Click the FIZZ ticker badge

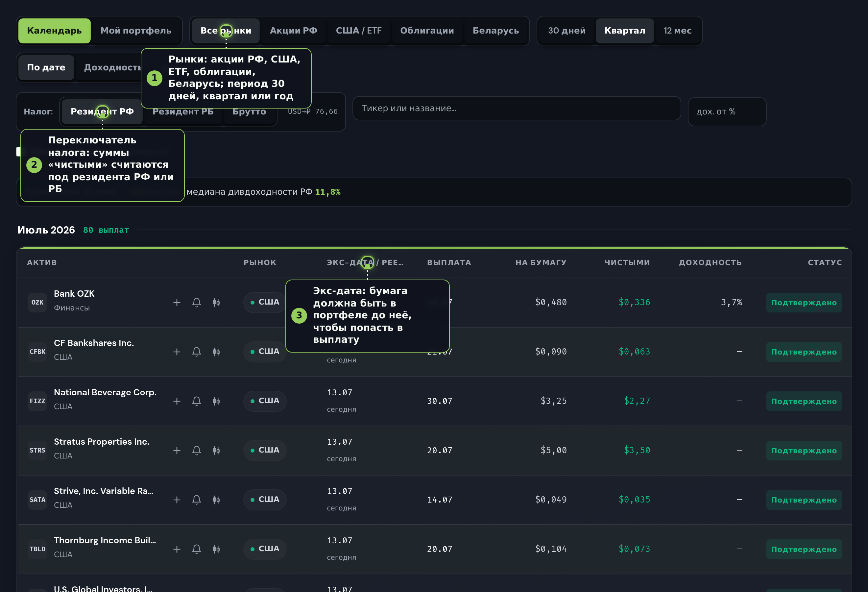click(x=37, y=401)
